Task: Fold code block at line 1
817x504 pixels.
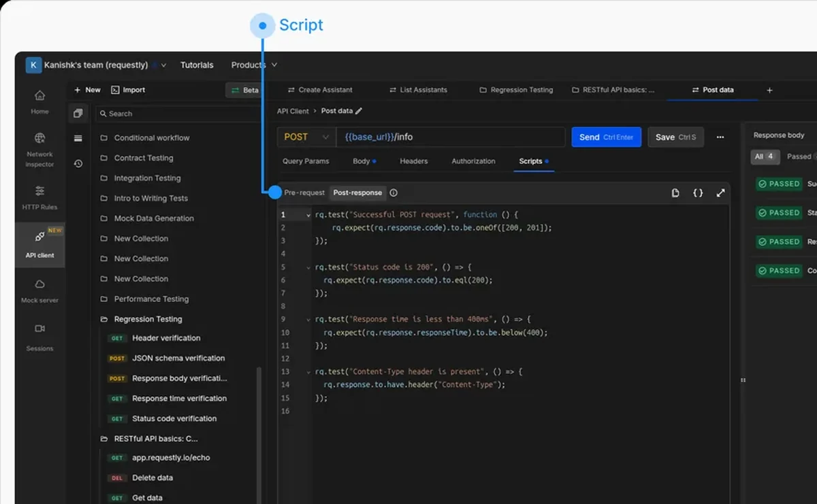Action: pyautogui.click(x=308, y=215)
